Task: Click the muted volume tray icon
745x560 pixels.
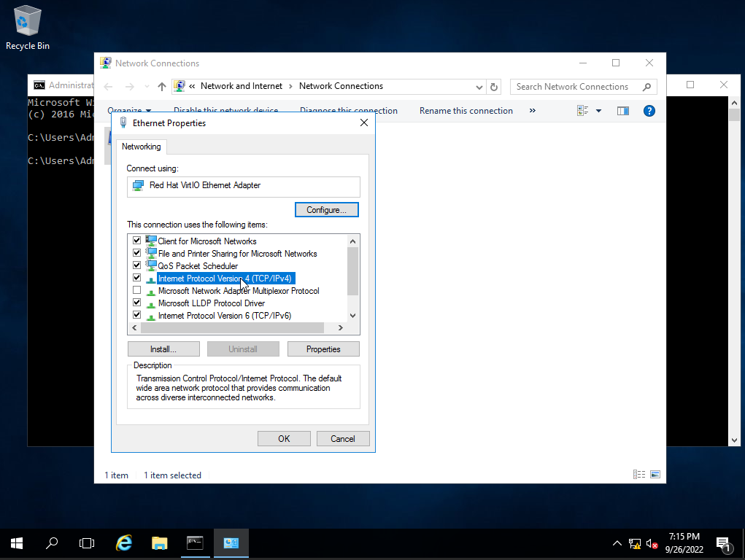Action: click(x=652, y=543)
